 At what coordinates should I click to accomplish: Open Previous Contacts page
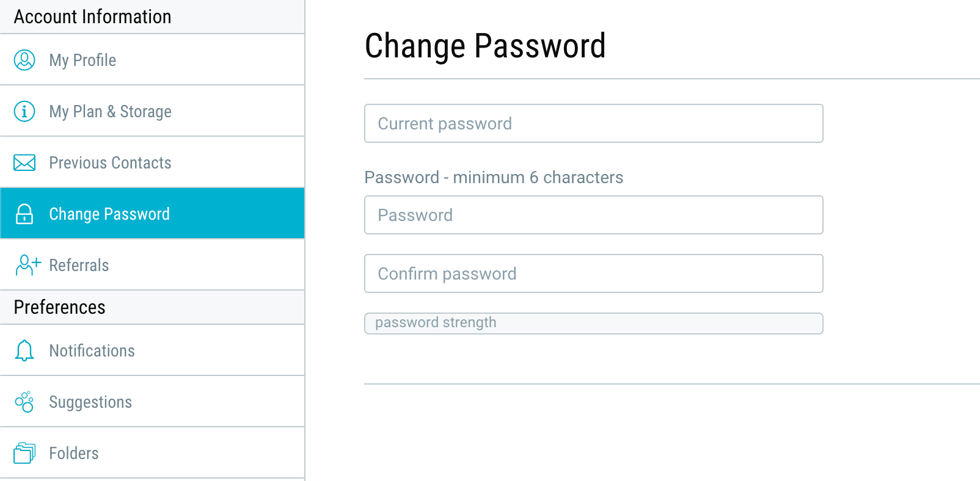tap(152, 162)
